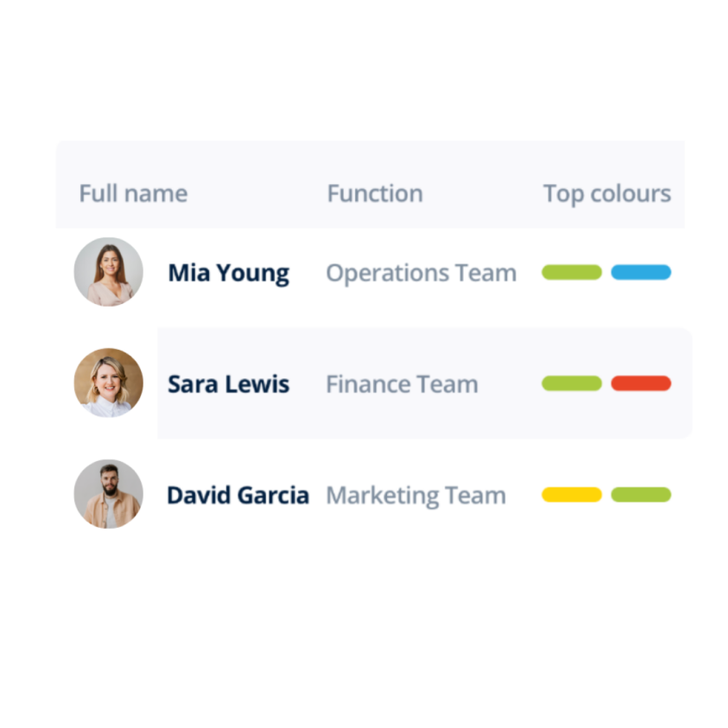Select the name David Garcia

point(238,495)
